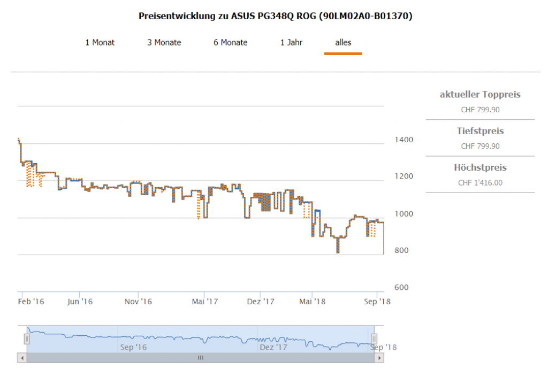The height and width of the screenshot is (392, 548).
Task: Click the chart title for ASUS PG348Q ROG
Action: click(x=275, y=16)
